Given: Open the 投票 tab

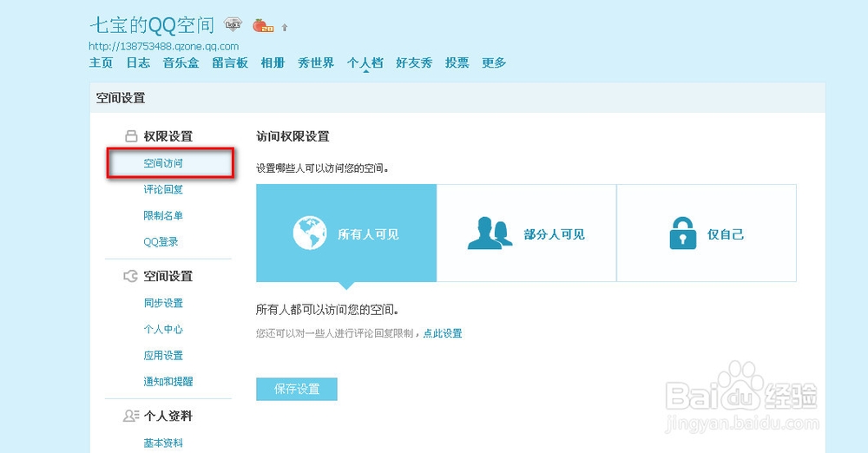Looking at the screenshot, I should tap(457, 62).
